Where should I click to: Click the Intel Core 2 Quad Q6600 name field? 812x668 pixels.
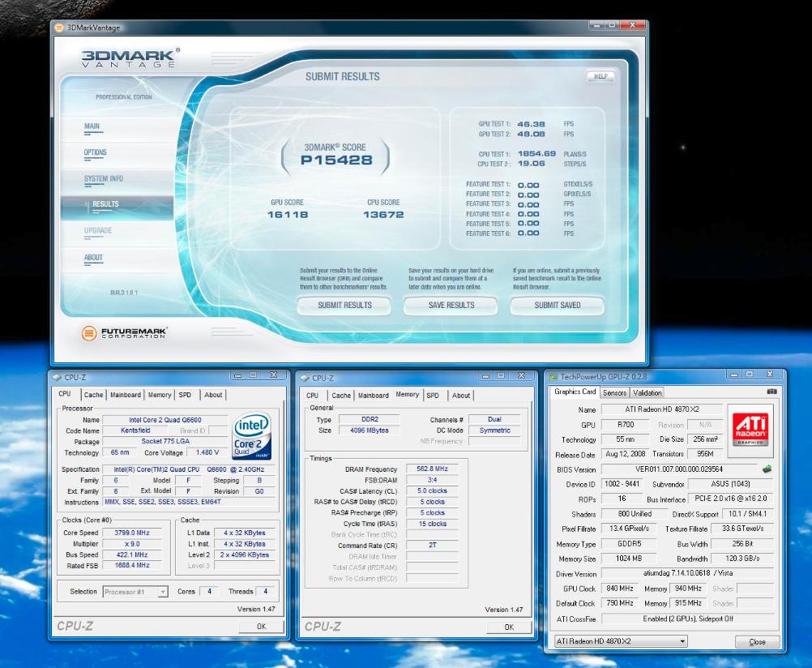(x=165, y=420)
